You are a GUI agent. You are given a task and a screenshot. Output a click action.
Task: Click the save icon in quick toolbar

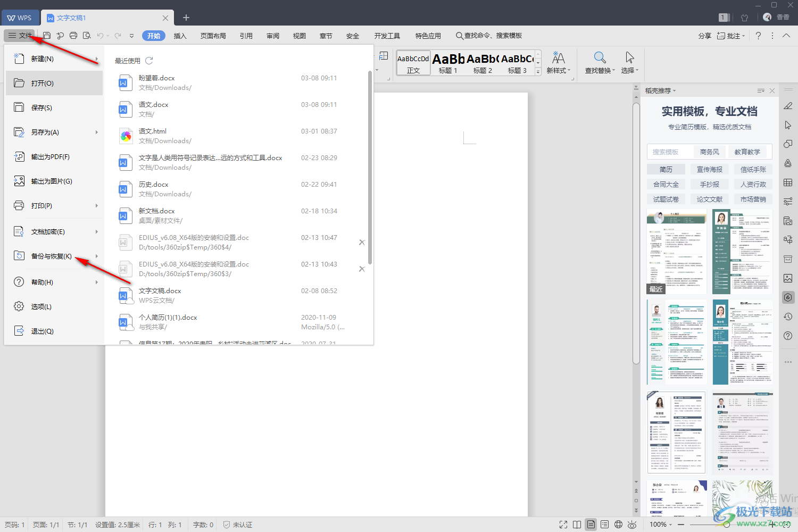47,36
